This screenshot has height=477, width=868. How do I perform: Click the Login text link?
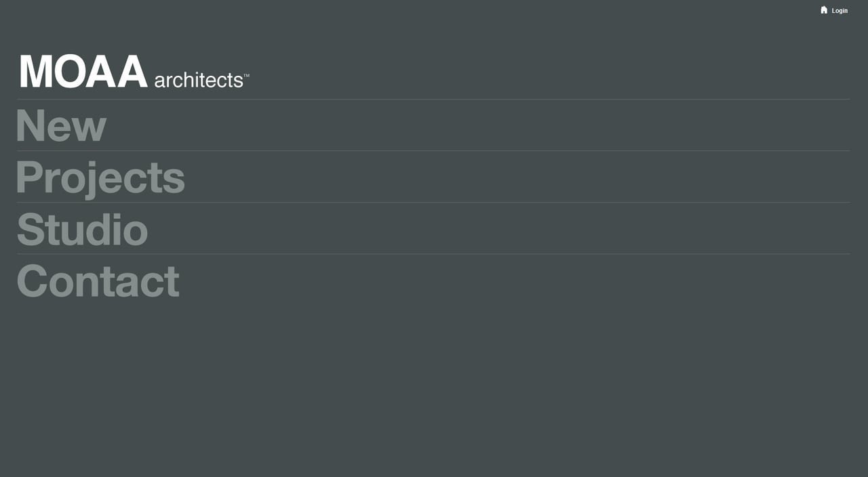pos(840,10)
